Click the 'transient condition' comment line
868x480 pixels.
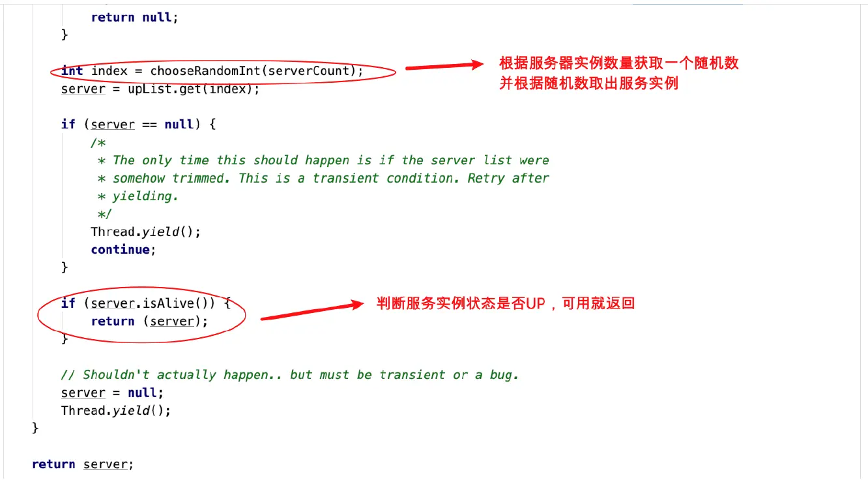click(x=323, y=178)
